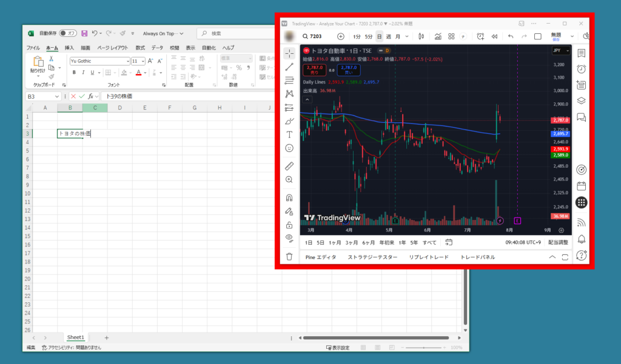Viewport: 621px width, 364px height.
Task: Confirm the cell entry with the green checkmark
Action: pyautogui.click(x=82, y=96)
